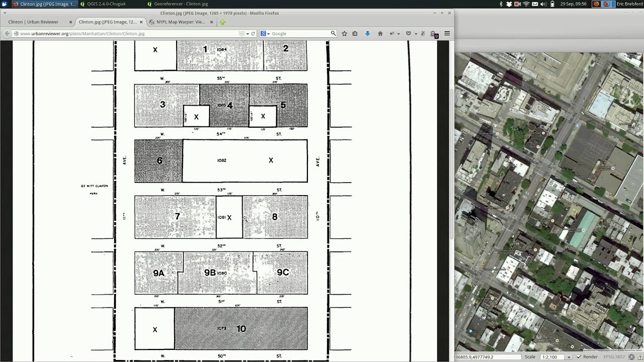644x362 pixels.
Task: Open the QGIS messages warning icon
Action: pos(640,357)
